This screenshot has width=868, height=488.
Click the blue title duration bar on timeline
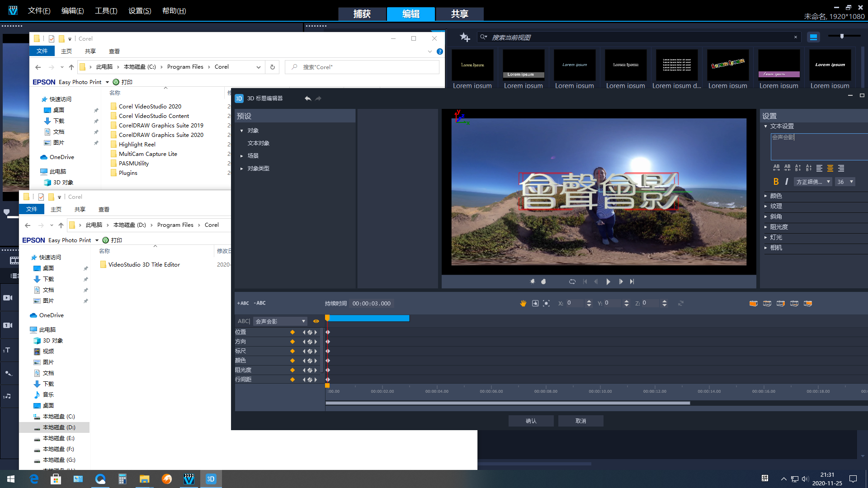pos(368,318)
